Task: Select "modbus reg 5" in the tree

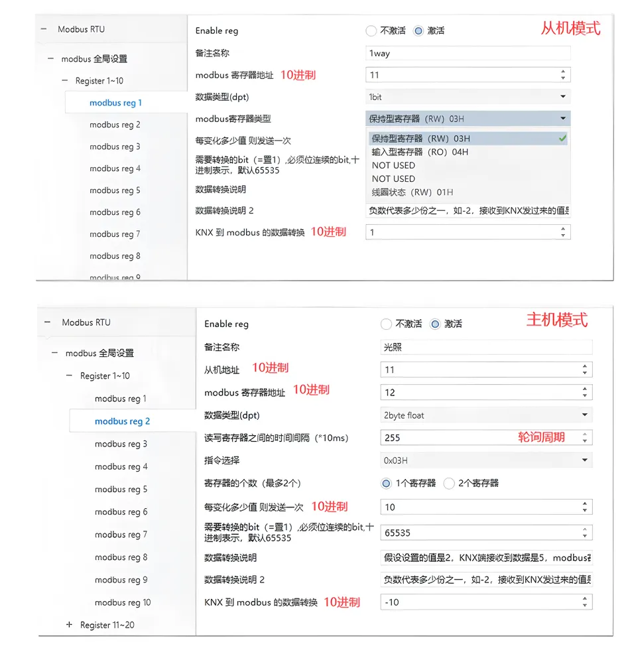Action: click(114, 190)
